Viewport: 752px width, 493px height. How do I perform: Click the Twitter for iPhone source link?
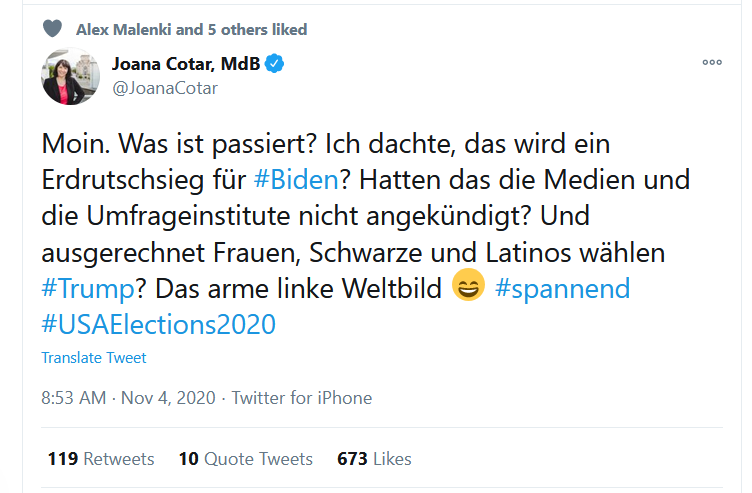tap(302, 397)
